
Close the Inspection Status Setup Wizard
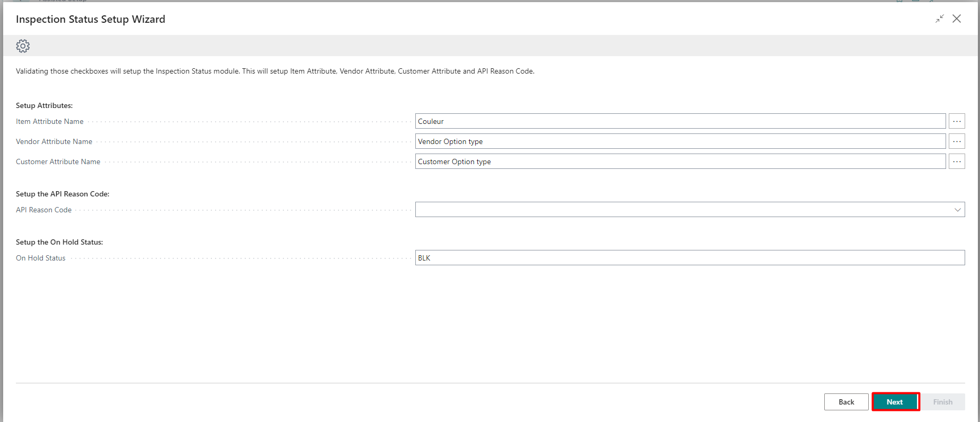click(x=957, y=19)
